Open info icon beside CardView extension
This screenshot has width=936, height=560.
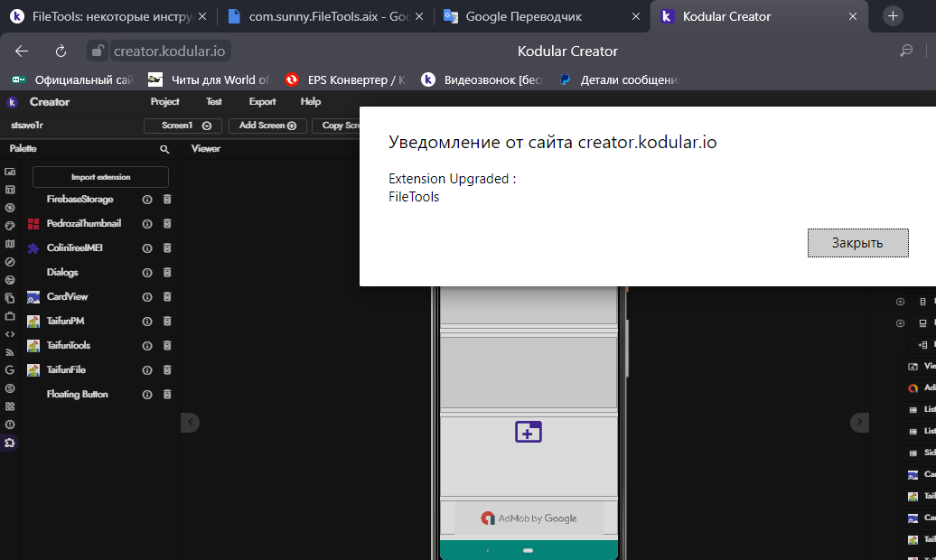click(147, 296)
